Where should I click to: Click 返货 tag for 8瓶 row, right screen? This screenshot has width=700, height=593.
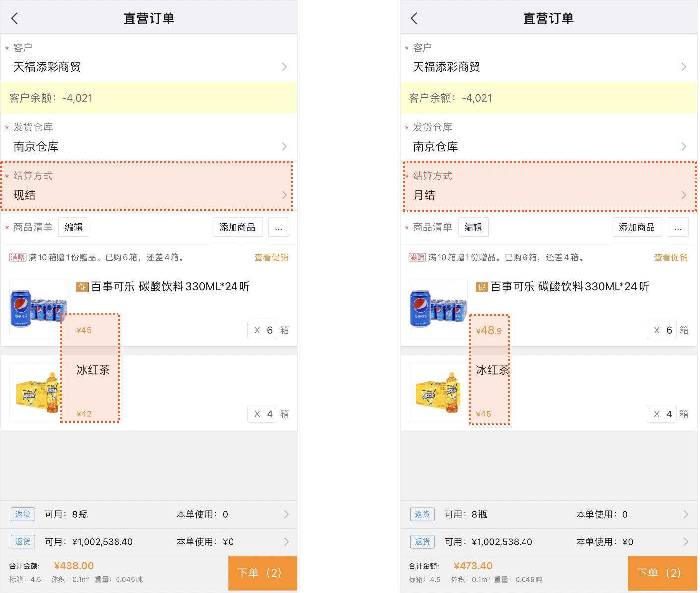(x=422, y=514)
